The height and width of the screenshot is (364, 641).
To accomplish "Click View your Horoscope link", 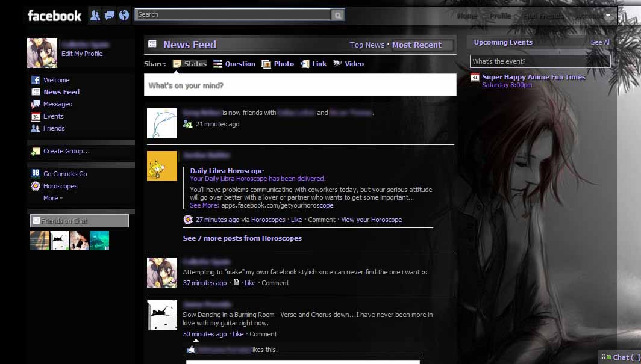I will (x=371, y=220).
